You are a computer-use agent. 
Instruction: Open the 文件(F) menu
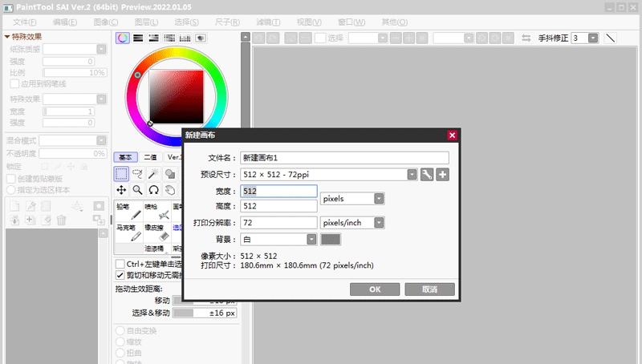(x=25, y=22)
